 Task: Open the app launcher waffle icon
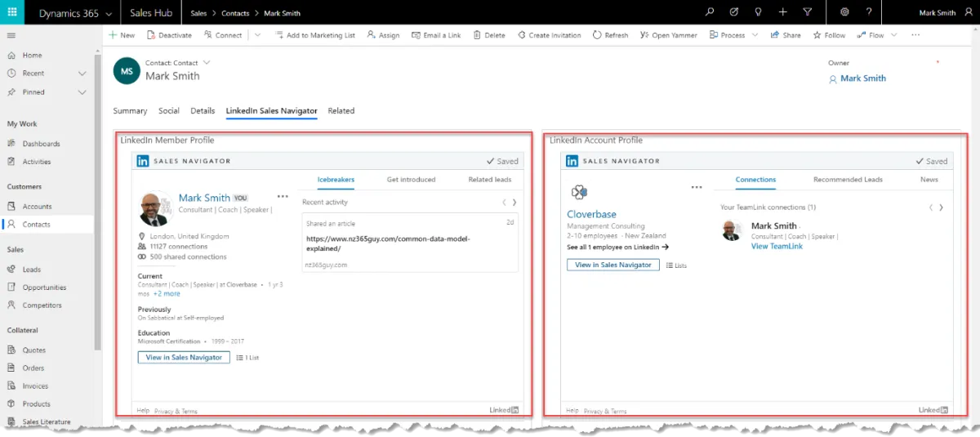click(x=12, y=12)
